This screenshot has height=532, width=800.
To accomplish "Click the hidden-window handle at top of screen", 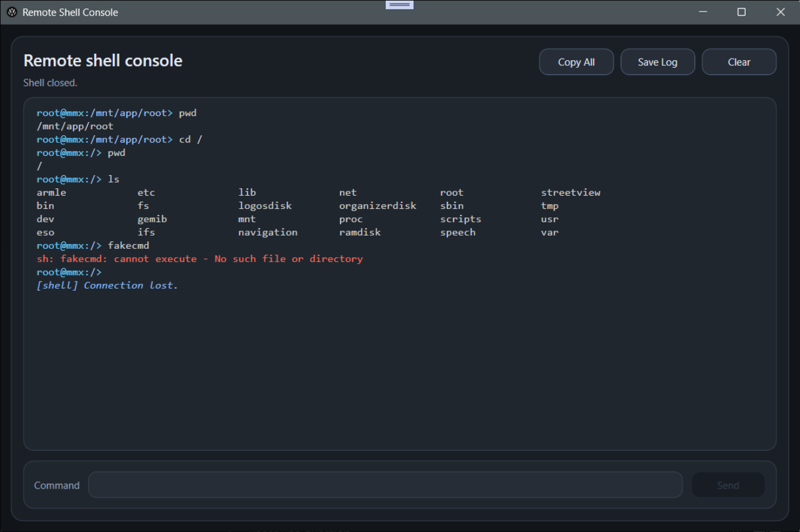I will coord(398,4).
